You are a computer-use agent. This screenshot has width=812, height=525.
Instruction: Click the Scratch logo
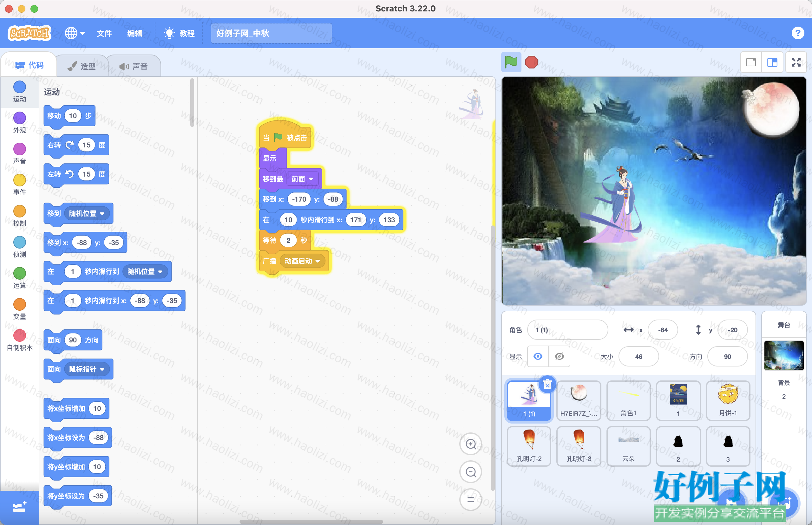30,33
